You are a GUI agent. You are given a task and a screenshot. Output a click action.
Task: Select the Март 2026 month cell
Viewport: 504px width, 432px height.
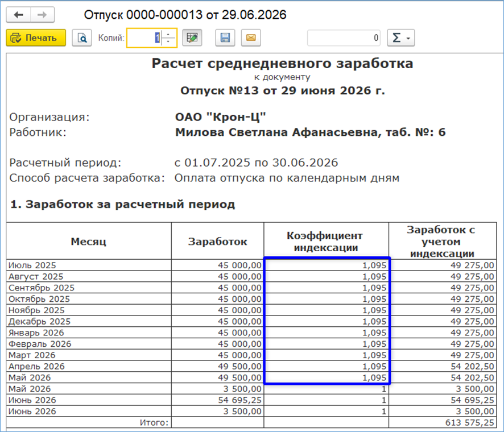point(89,355)
